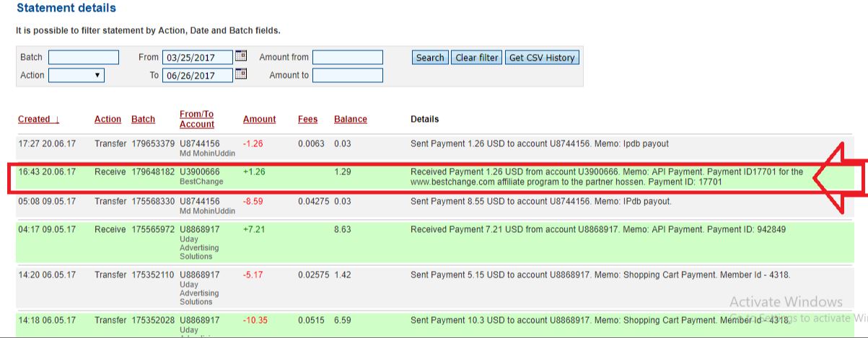
Task: Click the timestamp 16:43 20.06.17
Action: [47, 172]
